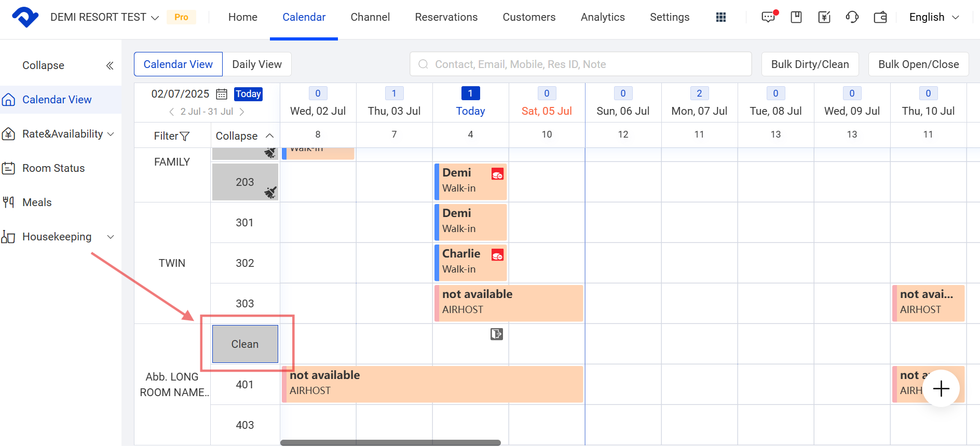
Task: Open the wallet icon in header
Action: [x=880, y=17]
